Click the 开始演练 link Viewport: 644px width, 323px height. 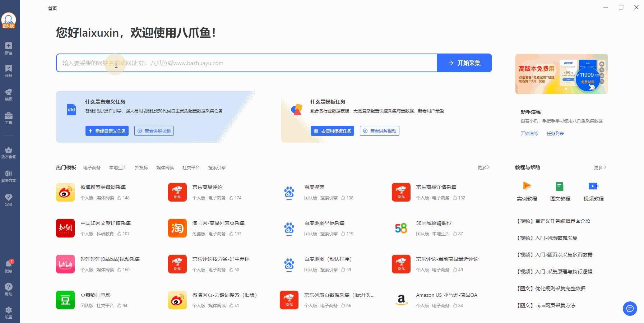coord(529,133)
